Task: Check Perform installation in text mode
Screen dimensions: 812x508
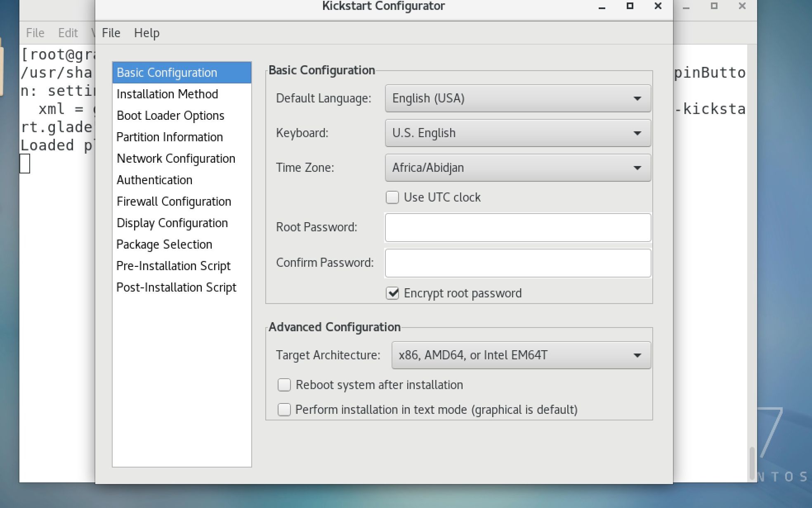Action: click(284, 410)
